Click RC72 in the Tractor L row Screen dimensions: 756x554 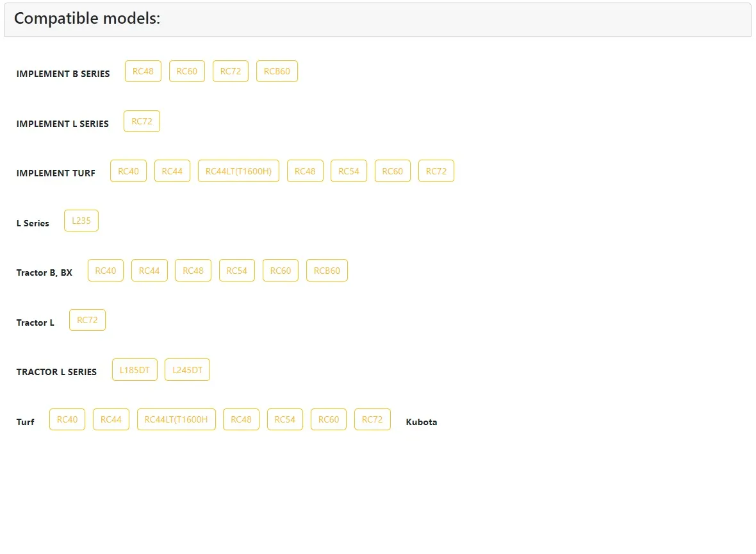[x=87, y=320]
